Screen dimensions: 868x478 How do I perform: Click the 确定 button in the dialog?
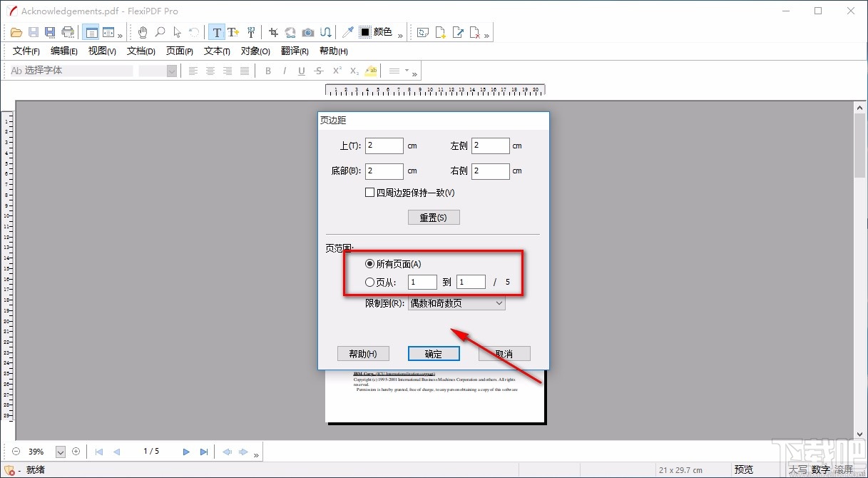(x=434, y=353)
